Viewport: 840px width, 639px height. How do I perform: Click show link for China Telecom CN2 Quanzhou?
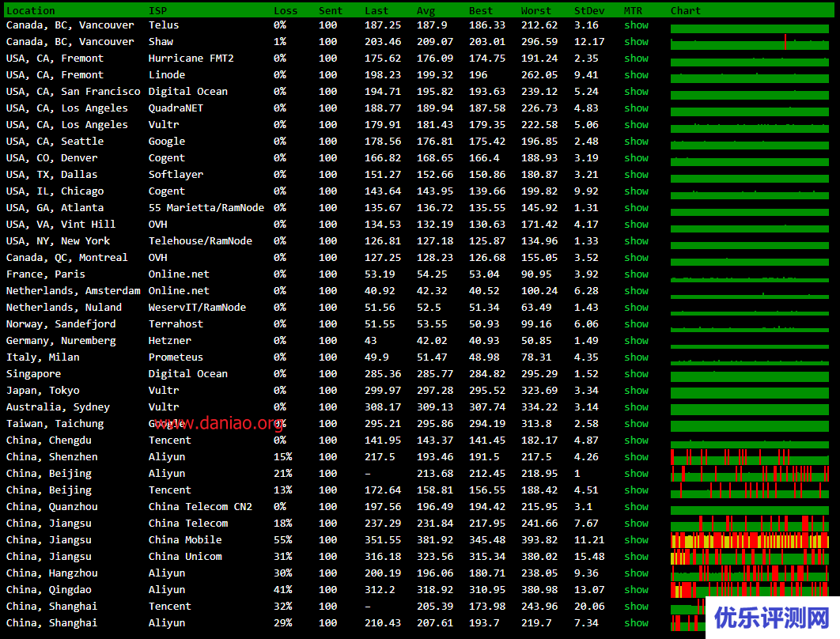point(636,507)
